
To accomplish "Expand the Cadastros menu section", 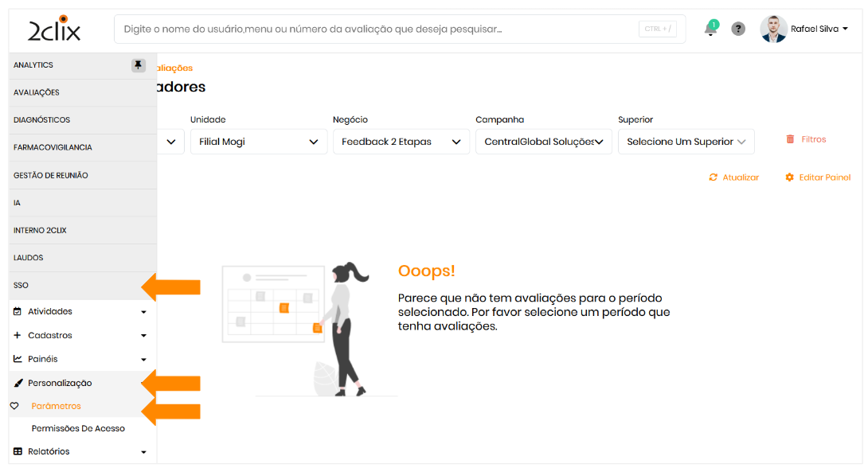I will [80, 335].
